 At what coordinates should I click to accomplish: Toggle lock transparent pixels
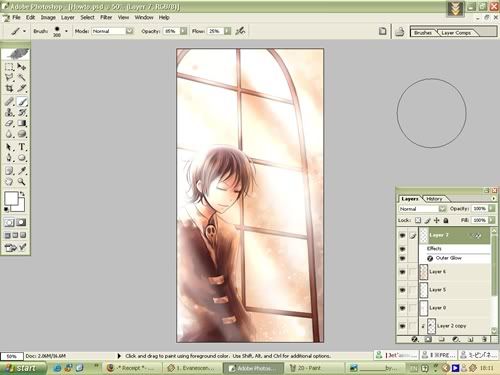(418, 220)
